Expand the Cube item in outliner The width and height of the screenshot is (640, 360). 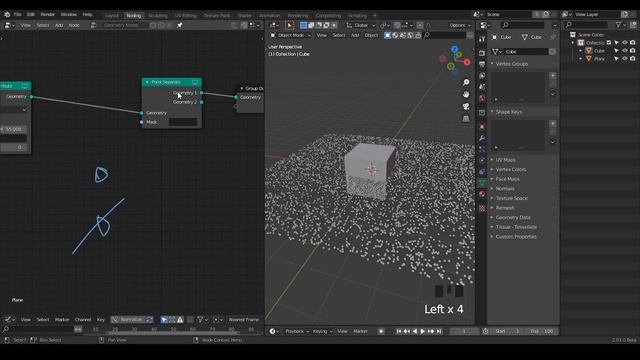580,51
